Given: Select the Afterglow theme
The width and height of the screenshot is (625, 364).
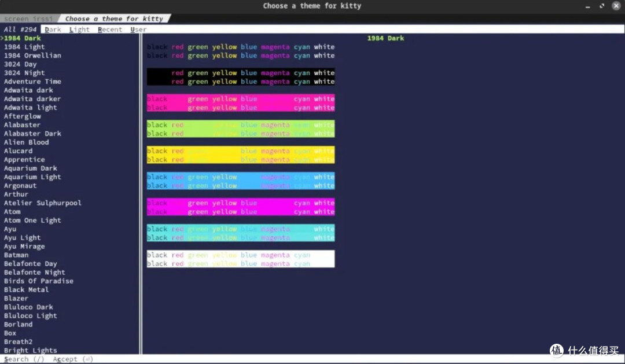Looking at the screenshot, I should (23, 116).
